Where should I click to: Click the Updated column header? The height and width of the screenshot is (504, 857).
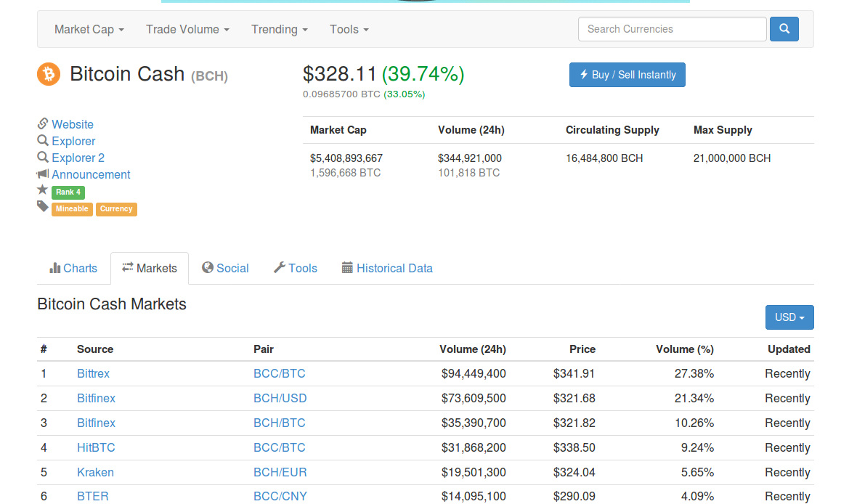point(789,349)
